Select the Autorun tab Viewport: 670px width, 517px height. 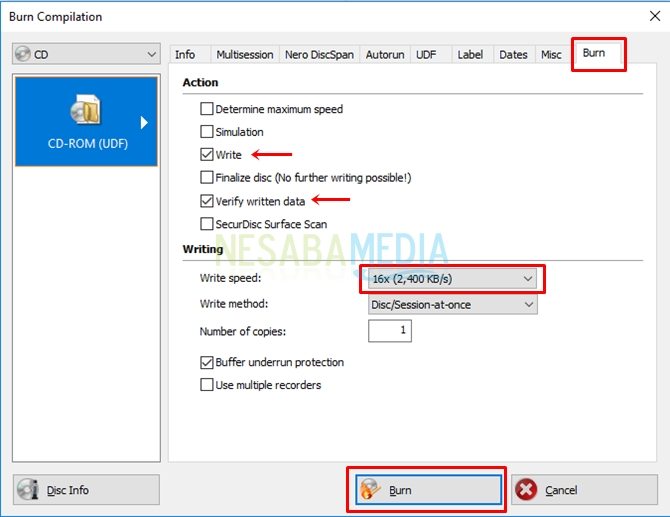pos(385,55)
